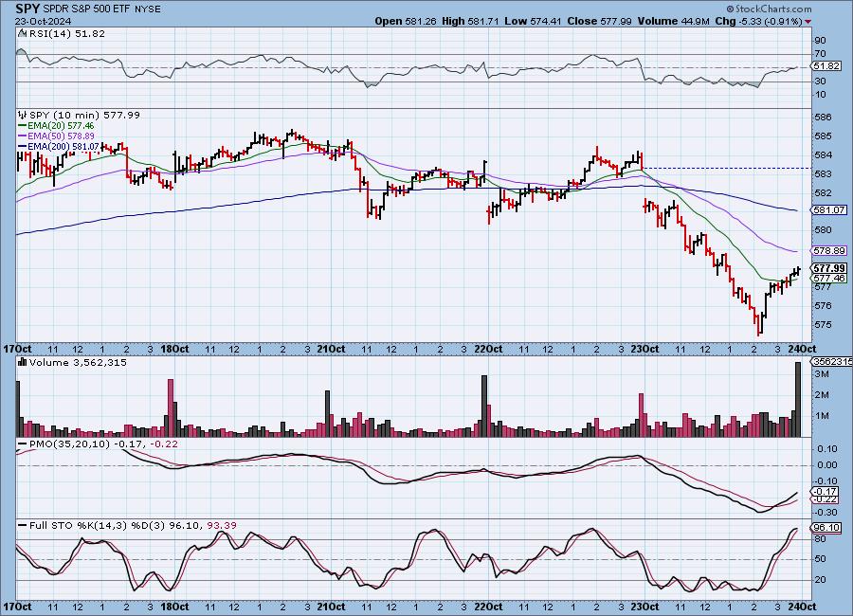The height and width of the screenshot is (616, 853).
Task: Click the volume bars icon beside the Volume legend
Action: (x=23, y=362)
